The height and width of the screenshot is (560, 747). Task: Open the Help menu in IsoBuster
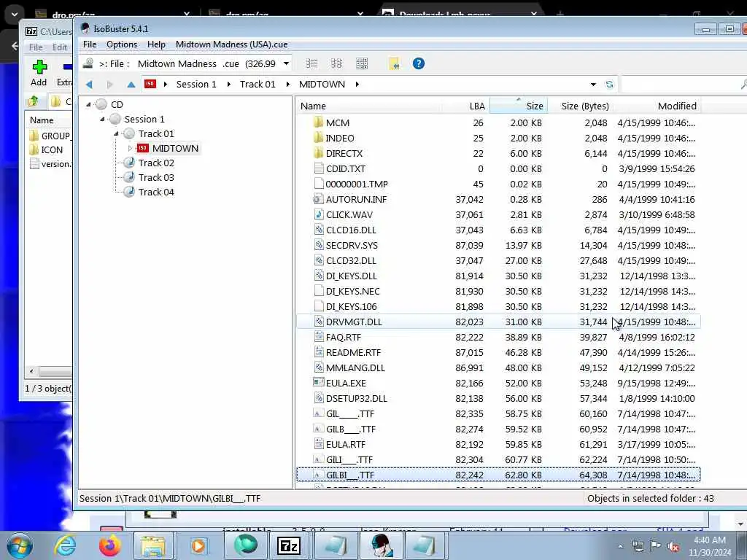(x=156, y=44)
